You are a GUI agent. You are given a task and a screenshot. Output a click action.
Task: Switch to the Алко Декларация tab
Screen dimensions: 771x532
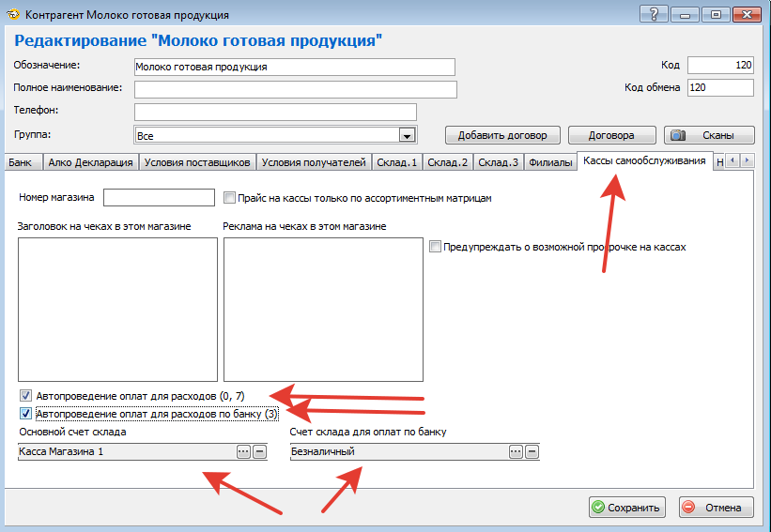(x=90, y=162)
